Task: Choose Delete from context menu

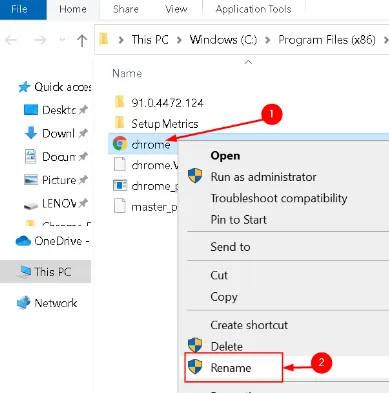Action: click(x=227, y=347)
